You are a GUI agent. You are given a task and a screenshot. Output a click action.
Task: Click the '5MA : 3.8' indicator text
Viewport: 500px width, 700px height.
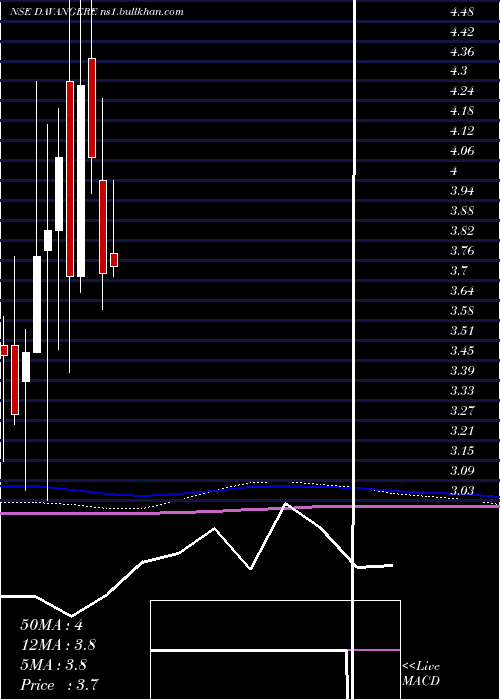54,665
